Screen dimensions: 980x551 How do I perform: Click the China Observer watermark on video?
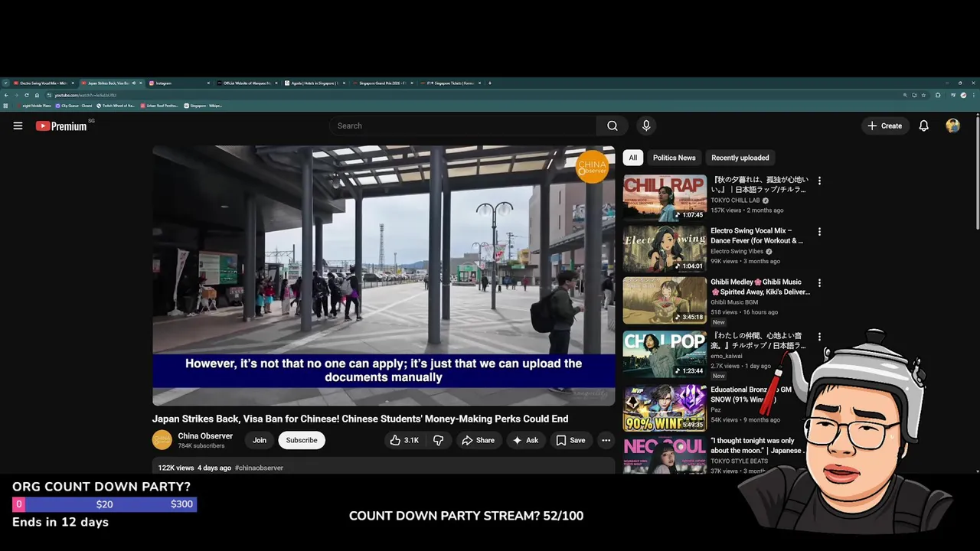592,167
